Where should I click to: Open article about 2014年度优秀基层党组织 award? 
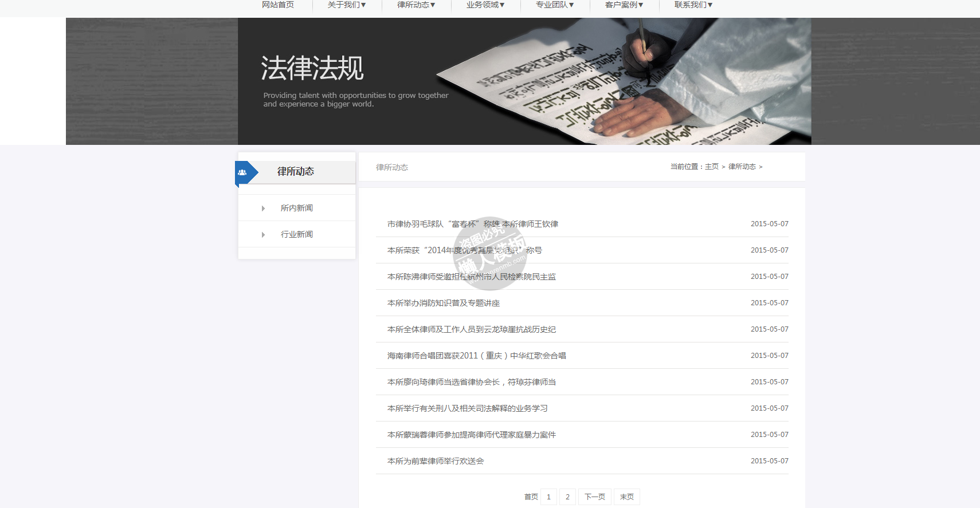point(464,250)
